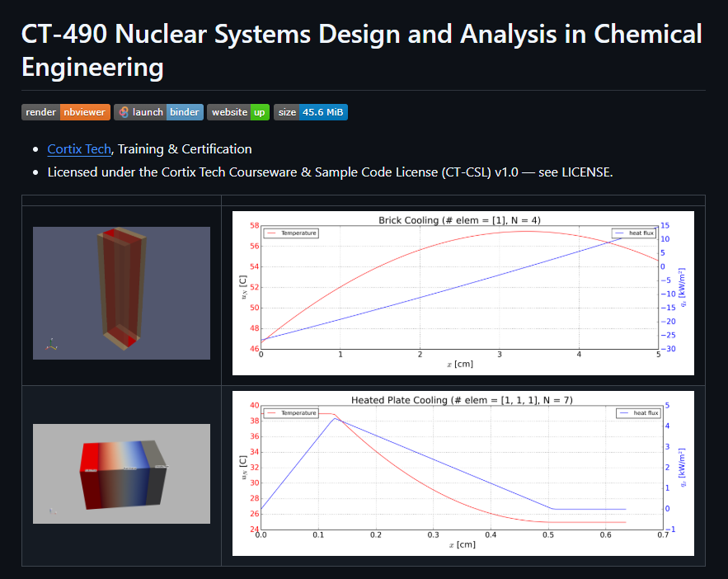This screenshot has height=579, width=728.
Task: Click the heat flux legend in the Heated Plate plot
Action: click(639, 412)
